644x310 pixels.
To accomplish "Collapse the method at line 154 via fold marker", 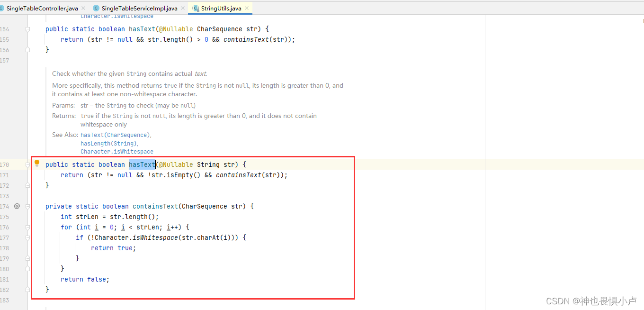I will point(27,29).
